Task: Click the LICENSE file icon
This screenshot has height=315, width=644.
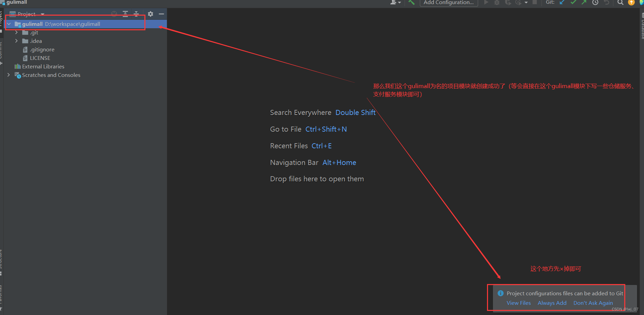Action: point(25,58)
